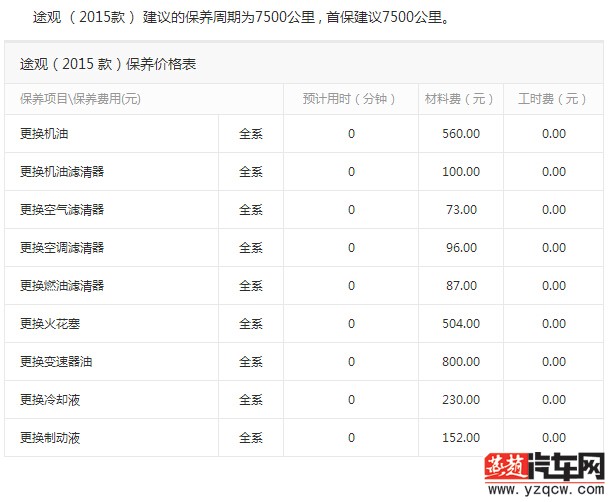Select the 保养项目|保养费用(元) column header
Viewport: 611px width, 502px height.
(80, 99)
